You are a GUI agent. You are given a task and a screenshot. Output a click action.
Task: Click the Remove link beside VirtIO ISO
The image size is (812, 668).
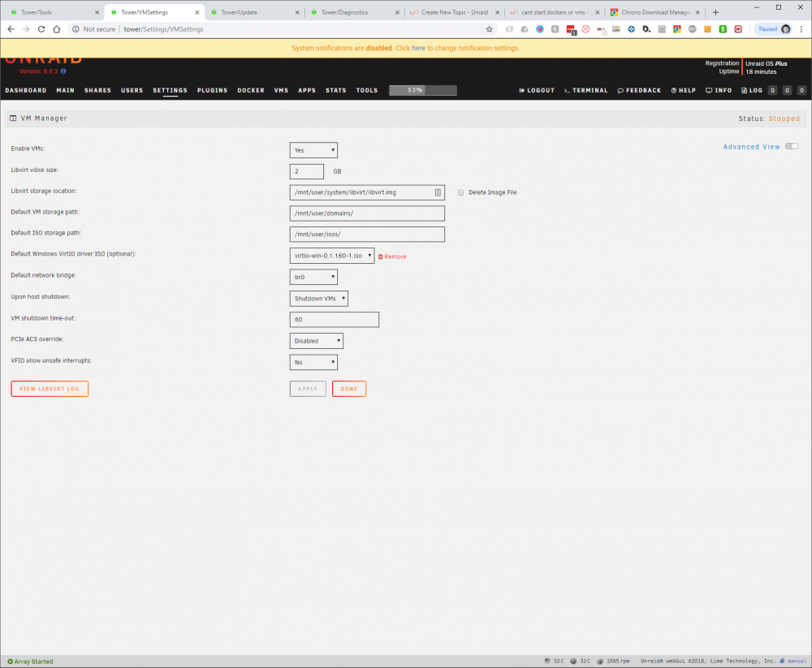click(392, 256)
